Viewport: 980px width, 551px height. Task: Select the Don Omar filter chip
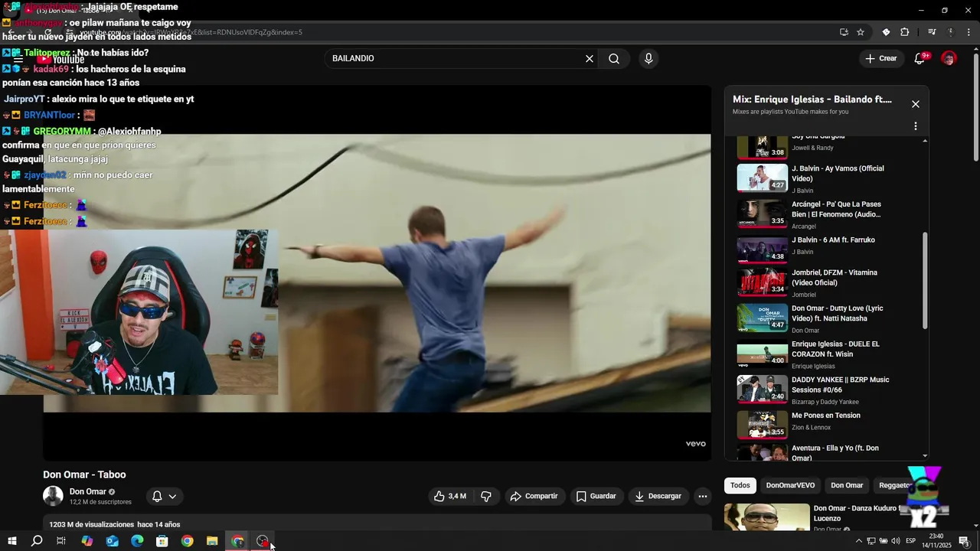pyautogui.click(x=847, y=485)
